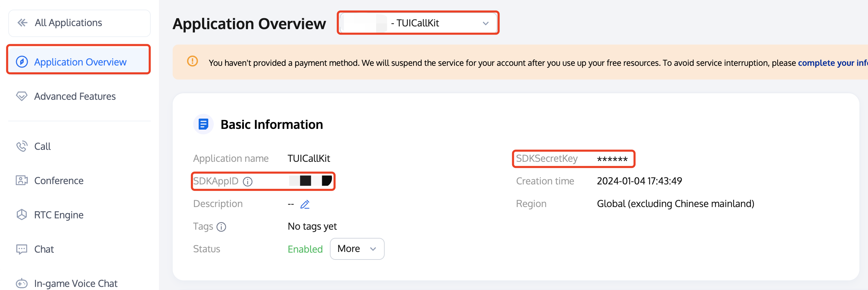Open the SDKAppID info tooltip

(248, 181)
